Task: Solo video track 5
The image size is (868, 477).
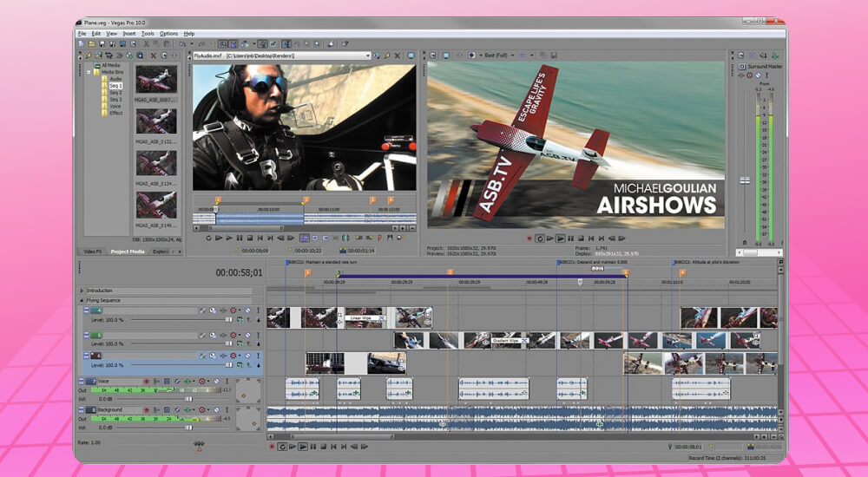Action: 258,336
